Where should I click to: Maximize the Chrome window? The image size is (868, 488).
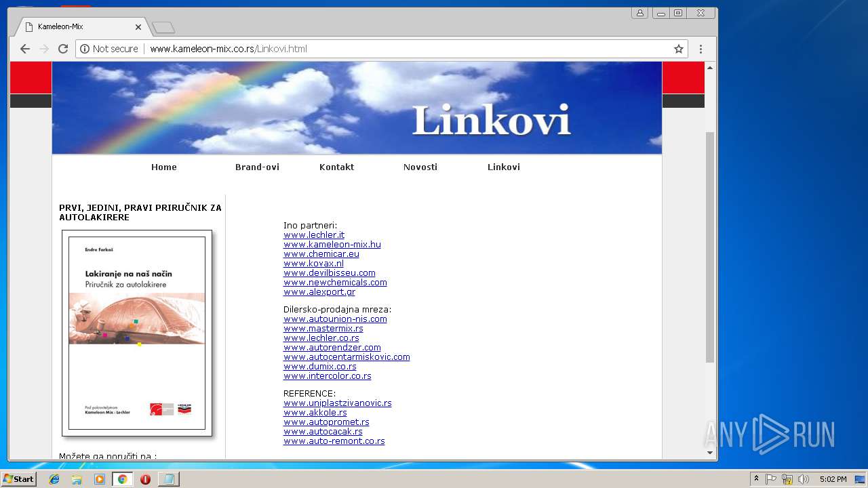(678, 13)
